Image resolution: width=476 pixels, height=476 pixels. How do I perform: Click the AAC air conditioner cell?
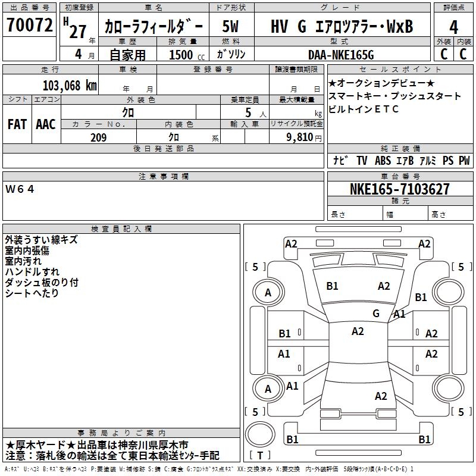(x=46, y=124)
